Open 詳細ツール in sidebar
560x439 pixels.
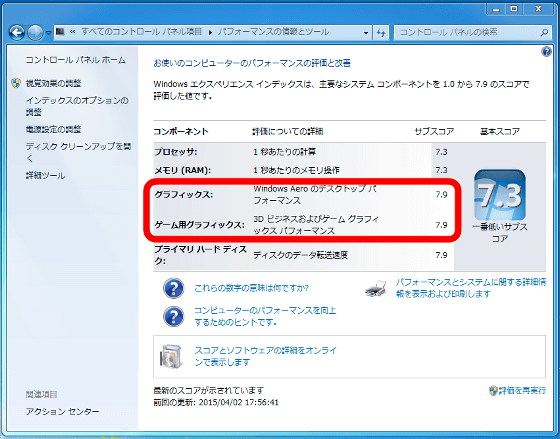tap(45, 175)
